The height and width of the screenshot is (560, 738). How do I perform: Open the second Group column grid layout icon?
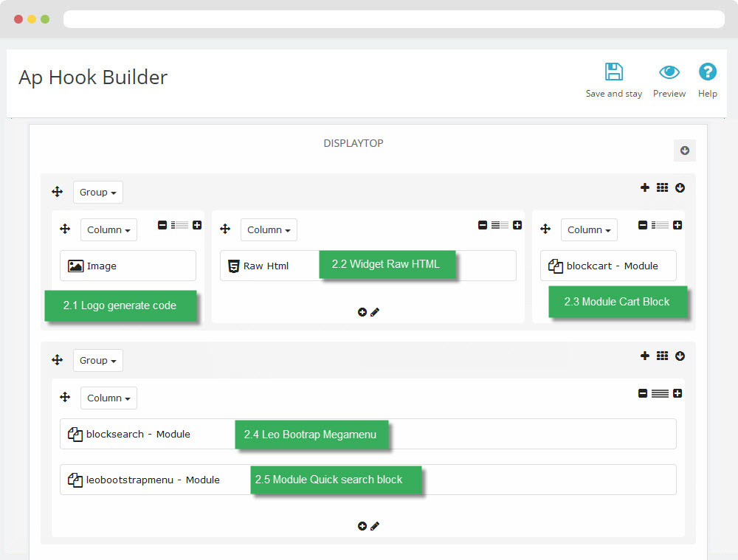pyautogui.click(x=662, y=356)
